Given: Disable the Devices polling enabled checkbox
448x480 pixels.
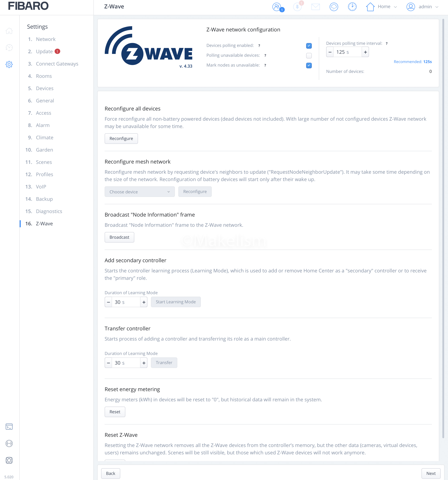Looking at the screenshot, I should 309,46.
